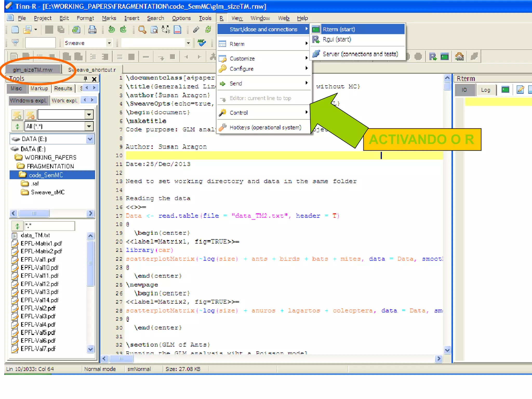
Task: Click the Search magnifier icon
Action: point(142,30)
